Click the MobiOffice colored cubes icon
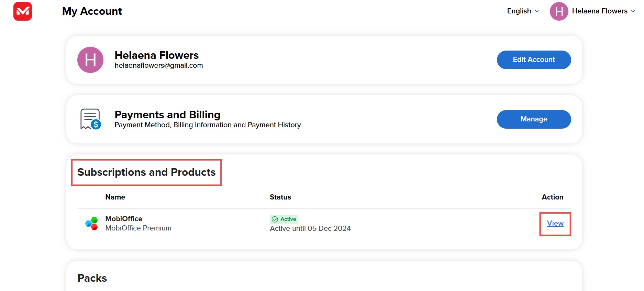The width and height of the screenshot is (644, 291). coord(92,224)
